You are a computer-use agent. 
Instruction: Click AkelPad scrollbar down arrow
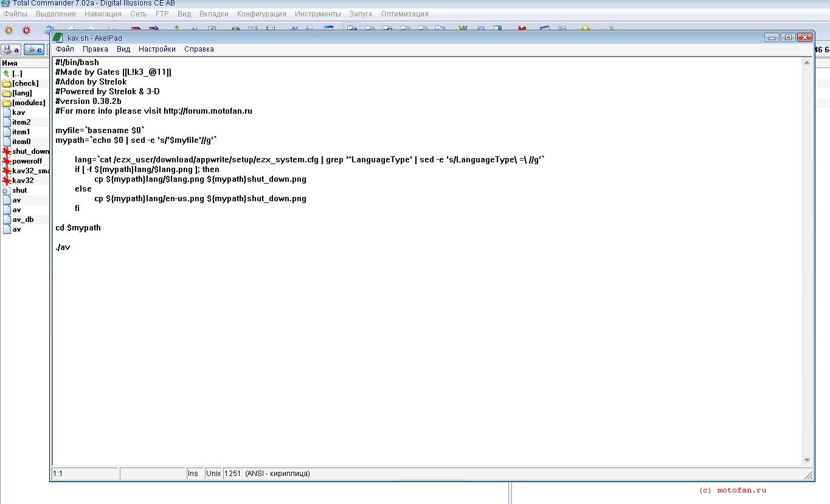coord(808,460)
